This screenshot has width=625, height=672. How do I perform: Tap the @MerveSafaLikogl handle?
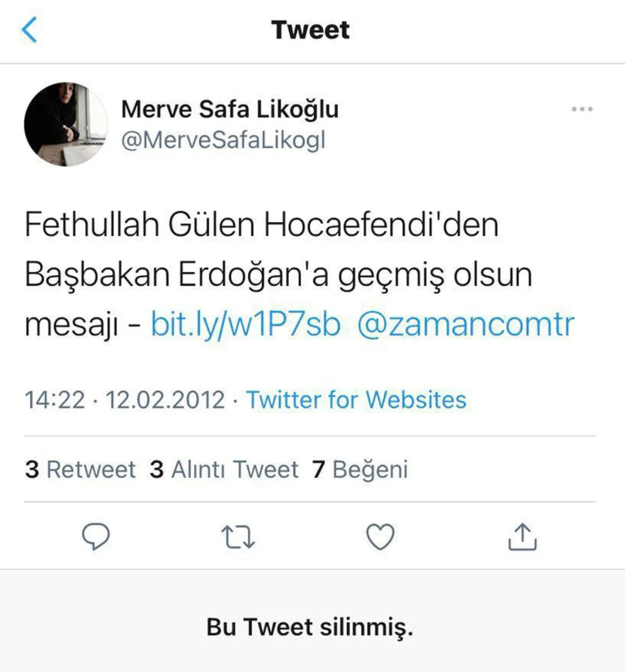224,140
